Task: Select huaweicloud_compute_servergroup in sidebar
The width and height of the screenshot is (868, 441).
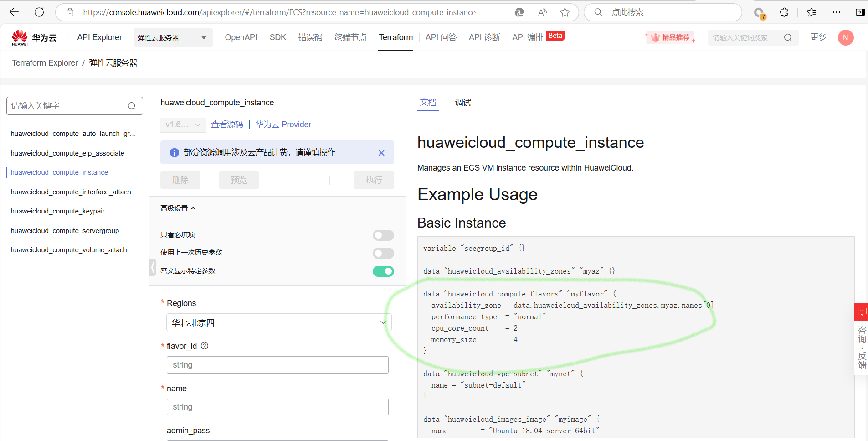Action: coord(65,231)
